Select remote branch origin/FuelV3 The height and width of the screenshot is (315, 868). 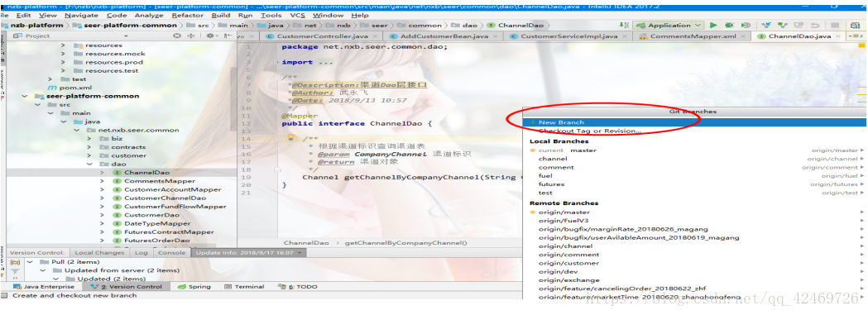pos(695,220)
